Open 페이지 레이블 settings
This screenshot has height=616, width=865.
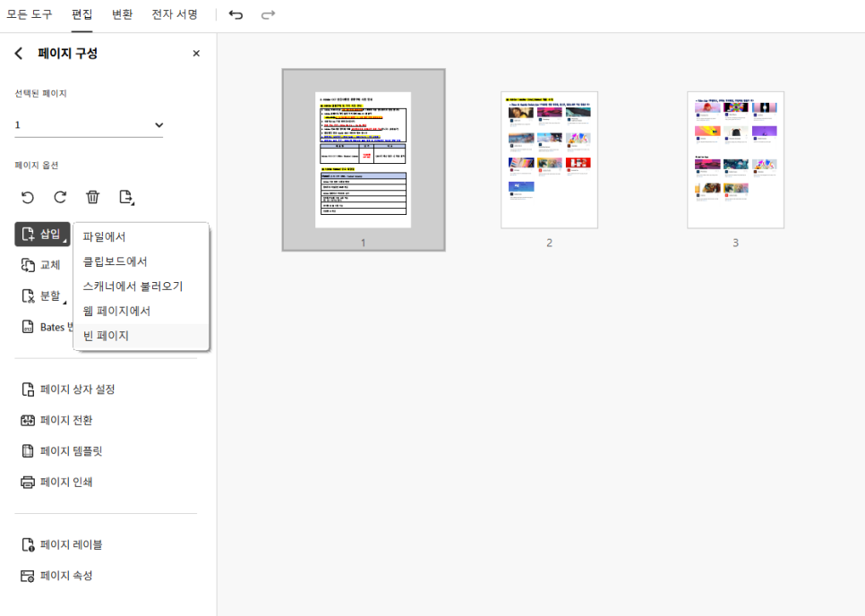(62, 545)
